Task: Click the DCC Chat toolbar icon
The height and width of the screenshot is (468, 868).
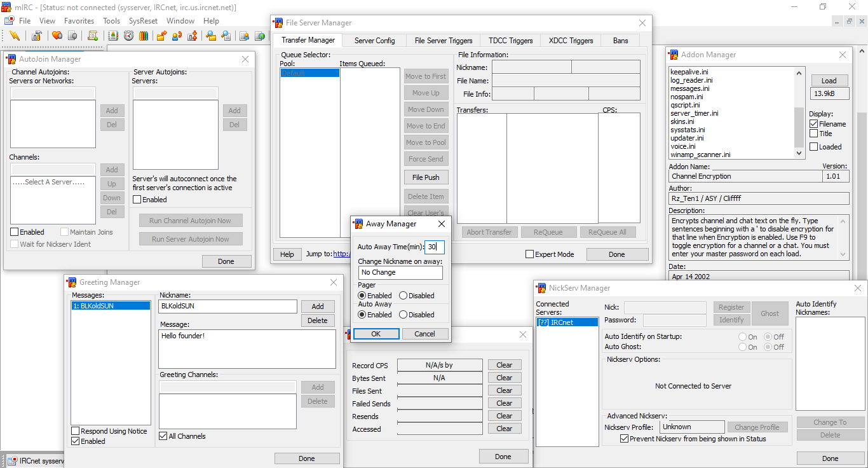Action: tap(177, 36)
